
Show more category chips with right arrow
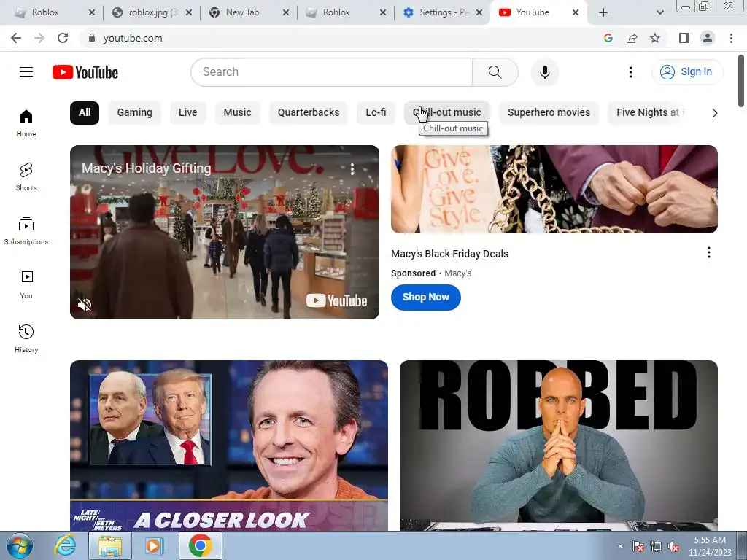point(714,113)
